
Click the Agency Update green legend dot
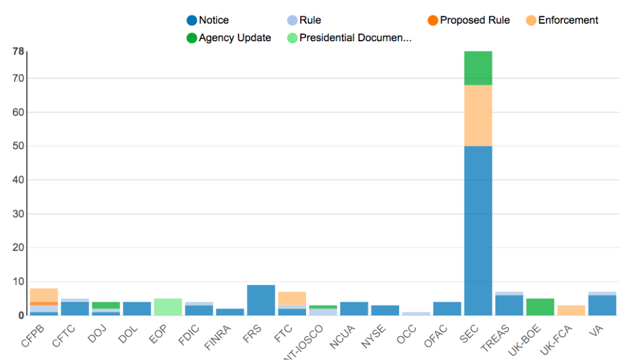[192, 38]
